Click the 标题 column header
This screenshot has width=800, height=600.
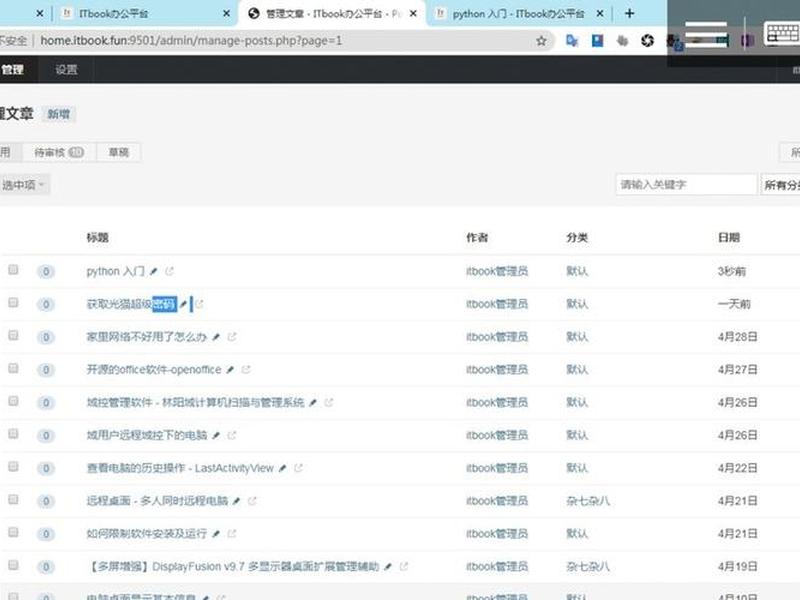click(97, 238)
